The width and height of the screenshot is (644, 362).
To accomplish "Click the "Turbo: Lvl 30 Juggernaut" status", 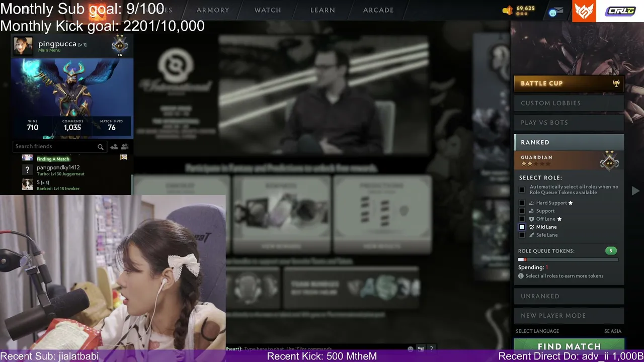I will [x=60, y=174].
